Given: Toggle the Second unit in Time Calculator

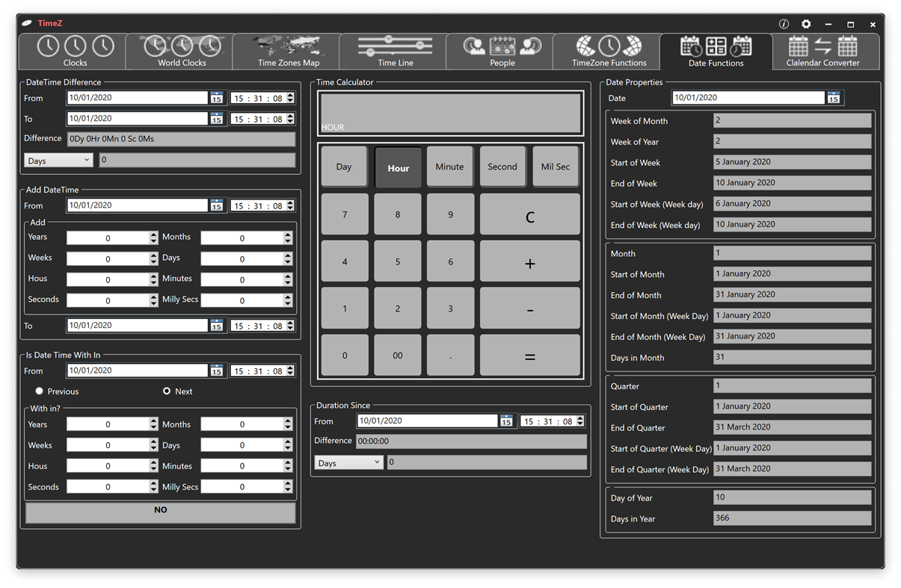Looking at the screenshot, I should (502, 167).
